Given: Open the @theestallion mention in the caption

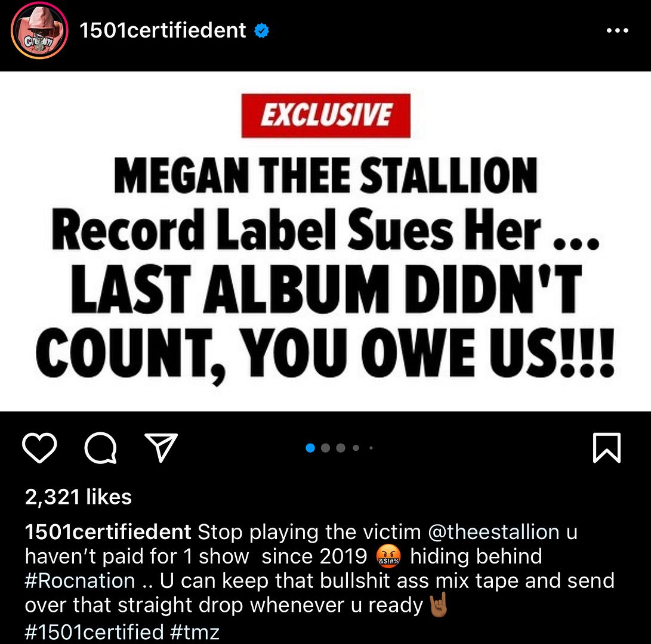Looking at the screenshot, I should tap(493, 532).
